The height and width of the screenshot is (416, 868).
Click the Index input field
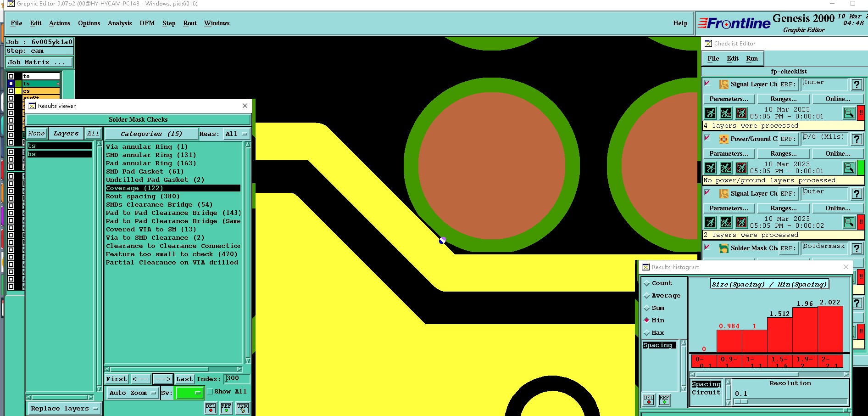click(237, 378)
